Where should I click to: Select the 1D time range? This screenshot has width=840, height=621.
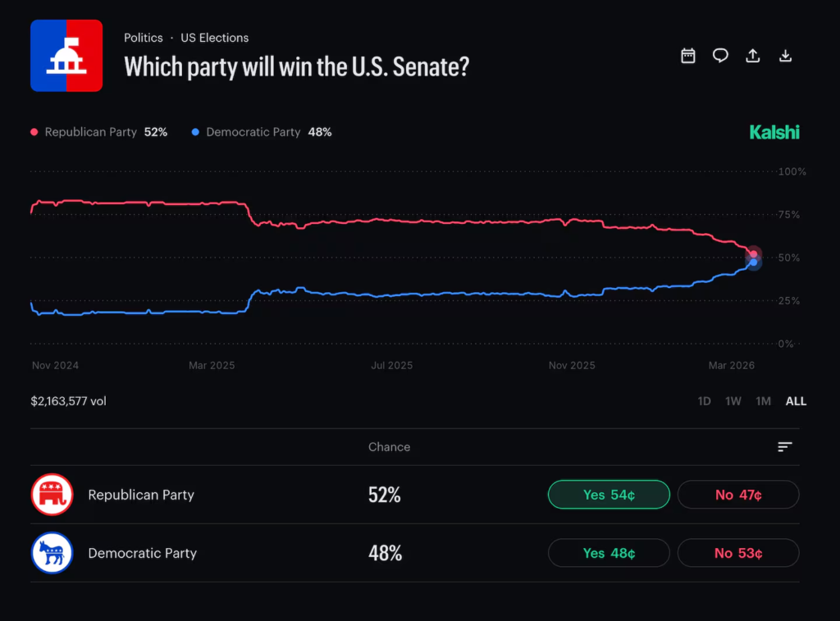click(x=704, y=401)
